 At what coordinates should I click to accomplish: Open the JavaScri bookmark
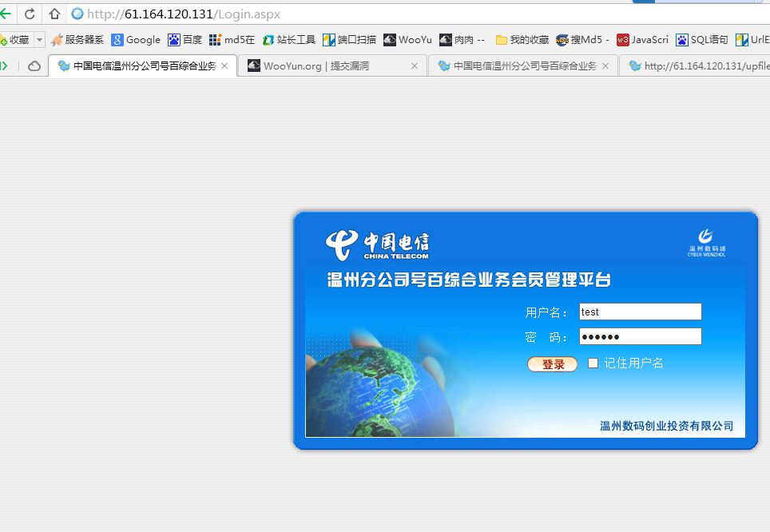[x=643, y=40]
